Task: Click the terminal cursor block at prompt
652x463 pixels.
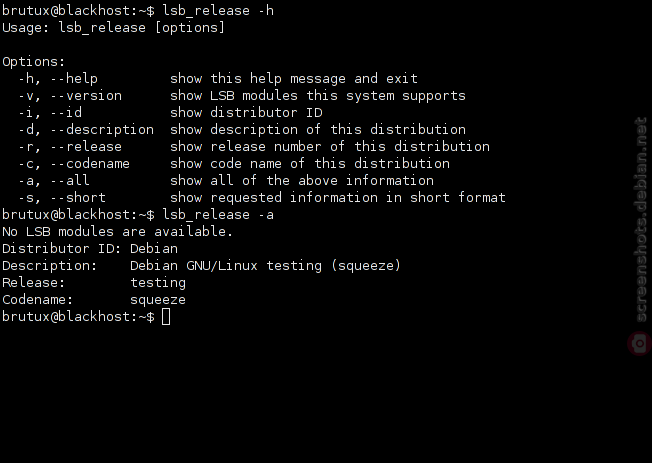Action: 166,317
